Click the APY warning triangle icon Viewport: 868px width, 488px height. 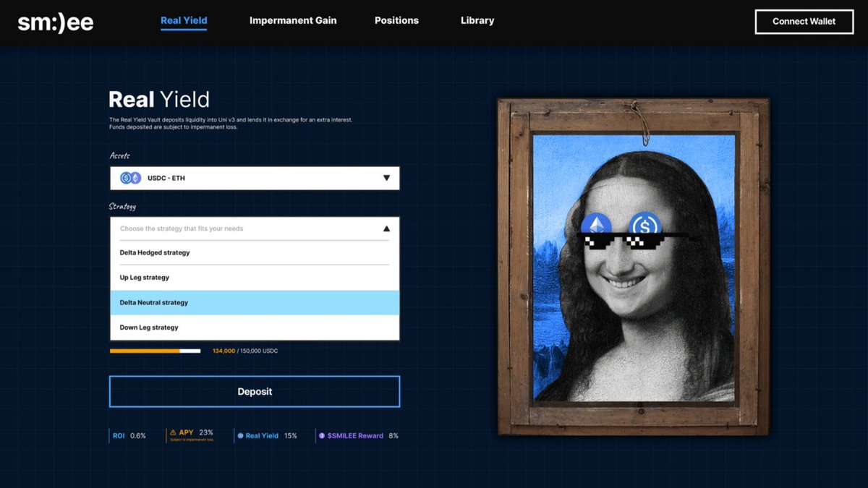173,432
